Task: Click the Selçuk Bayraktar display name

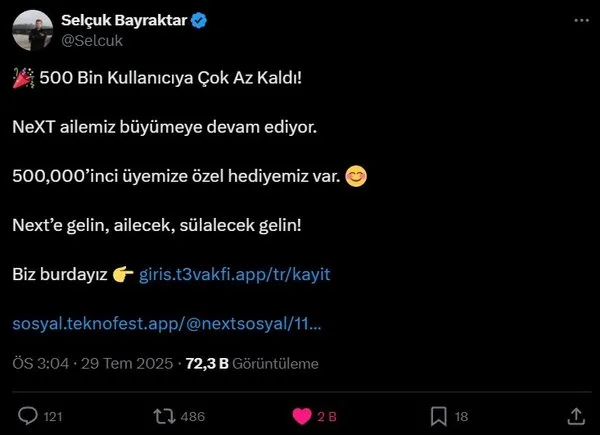Action: tap(124, 20)
